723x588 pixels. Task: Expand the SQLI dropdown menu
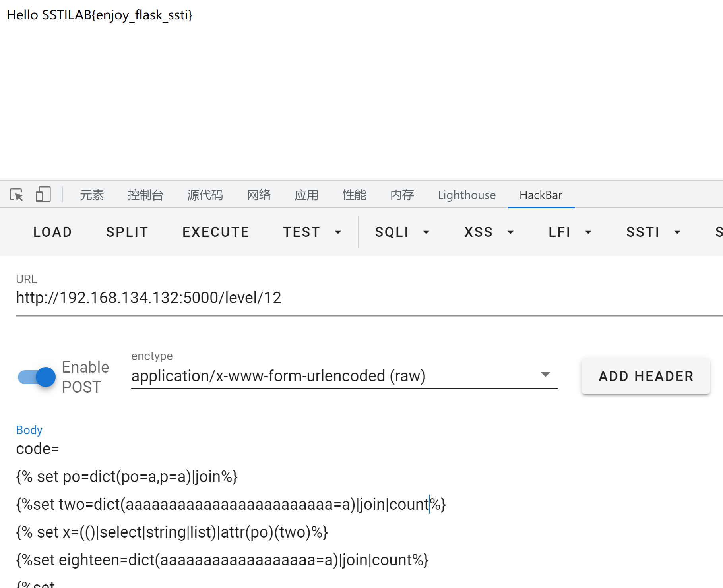pyautogui.click(x=402, y=232)
